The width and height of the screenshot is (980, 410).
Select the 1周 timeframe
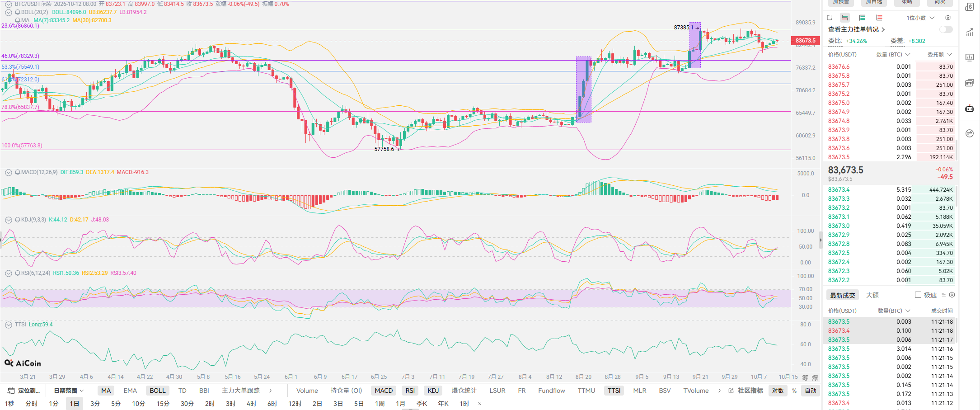tap(380, 403)
